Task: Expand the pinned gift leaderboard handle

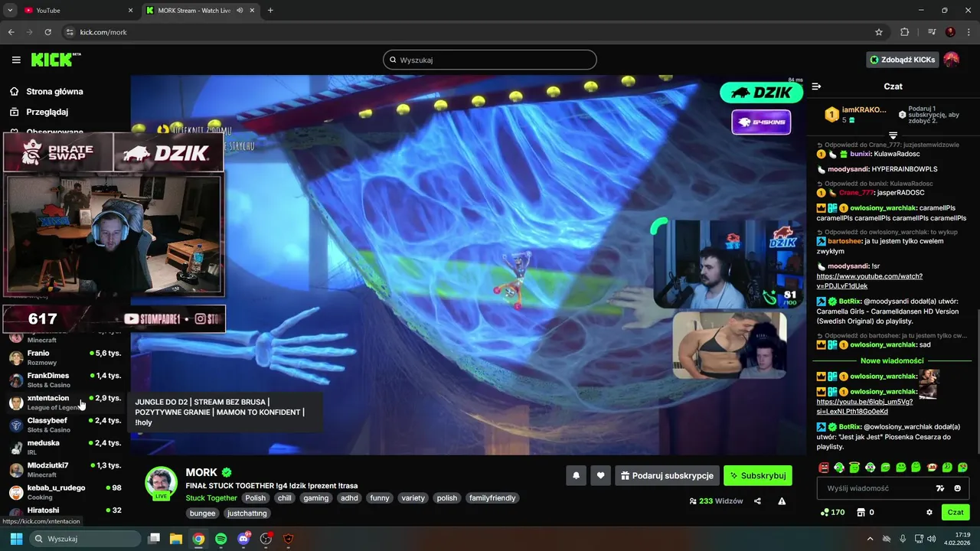Action: click(x=893, y=135)
